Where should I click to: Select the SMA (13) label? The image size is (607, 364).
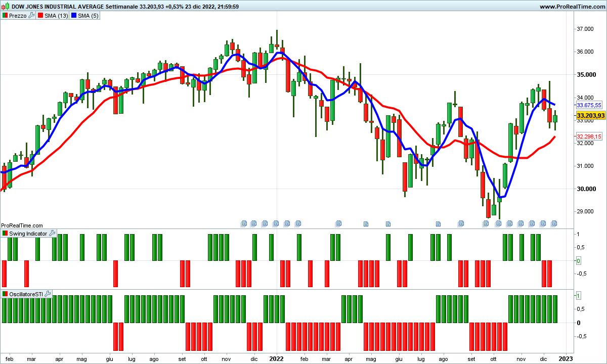click(56, 16)
